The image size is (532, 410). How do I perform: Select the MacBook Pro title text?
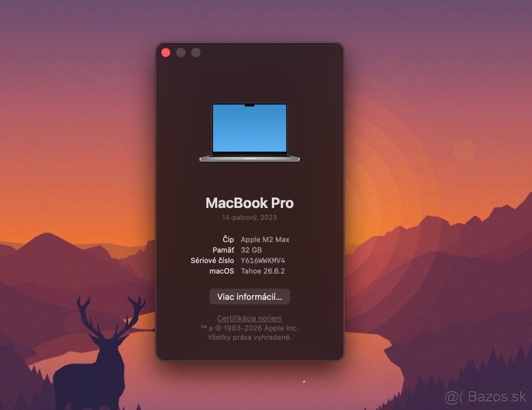(x=250, y=203)
